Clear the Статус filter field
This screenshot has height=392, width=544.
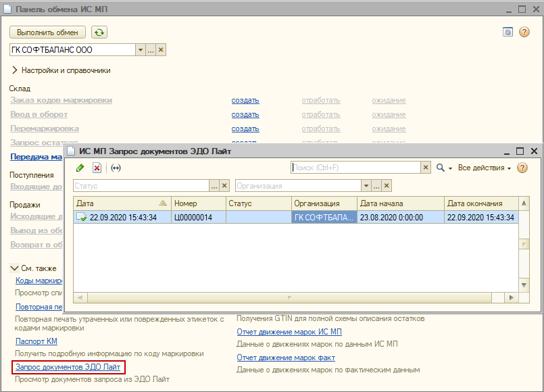tap(224, 186)
